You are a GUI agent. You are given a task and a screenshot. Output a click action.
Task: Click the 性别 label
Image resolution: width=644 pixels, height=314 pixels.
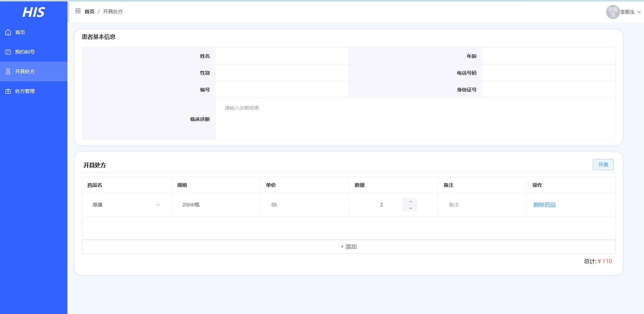coord(205,73)
